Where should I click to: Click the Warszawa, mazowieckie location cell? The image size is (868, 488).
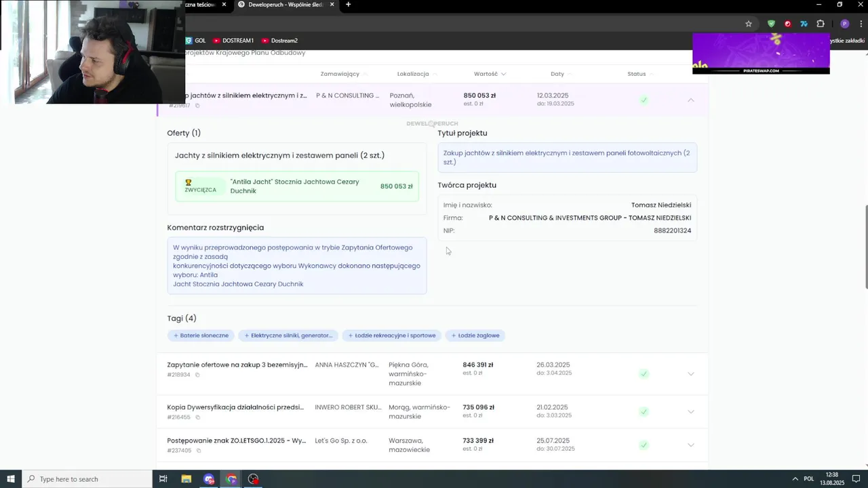click(410, 445)
